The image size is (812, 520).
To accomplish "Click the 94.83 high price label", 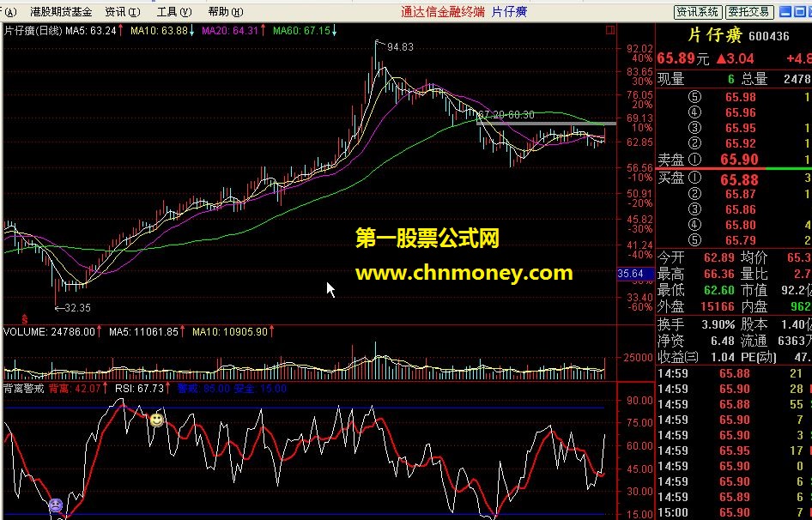I will 400,47.
